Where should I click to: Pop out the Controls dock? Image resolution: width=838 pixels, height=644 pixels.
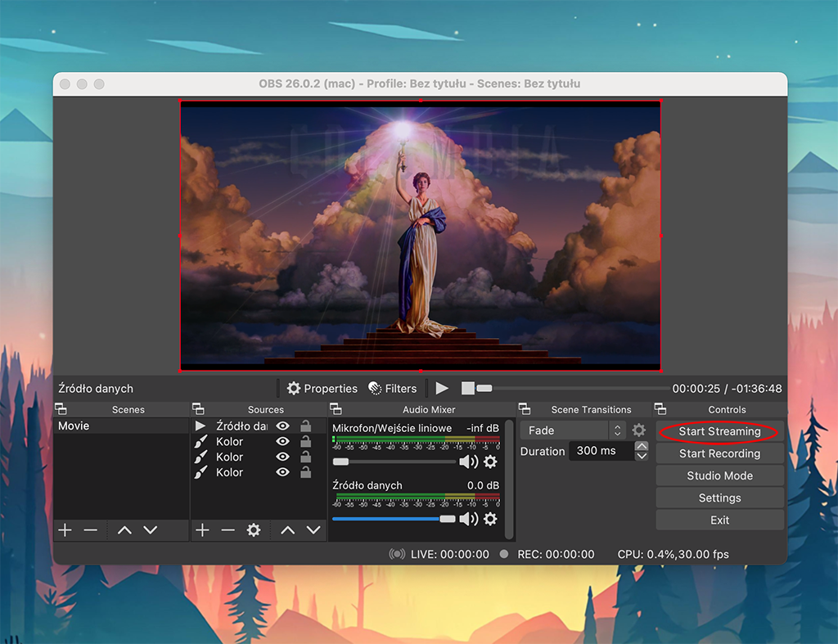coord(660,409)
